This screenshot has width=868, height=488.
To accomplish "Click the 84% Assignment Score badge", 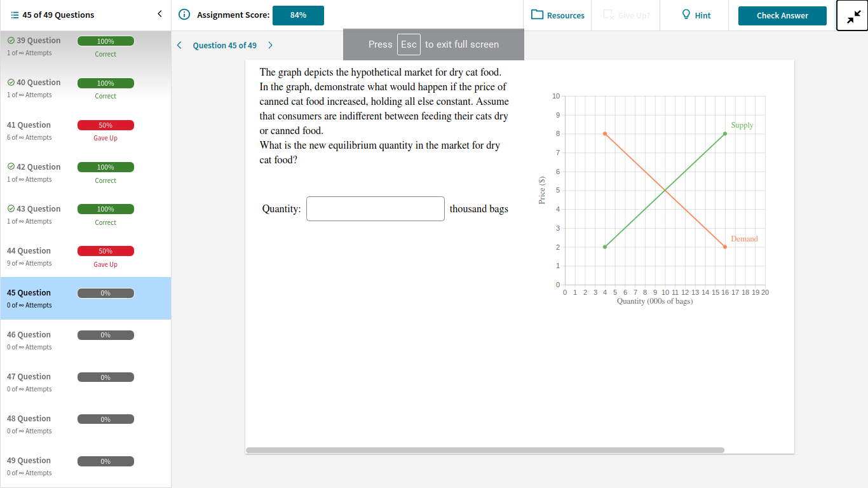I will coord(298,15).
